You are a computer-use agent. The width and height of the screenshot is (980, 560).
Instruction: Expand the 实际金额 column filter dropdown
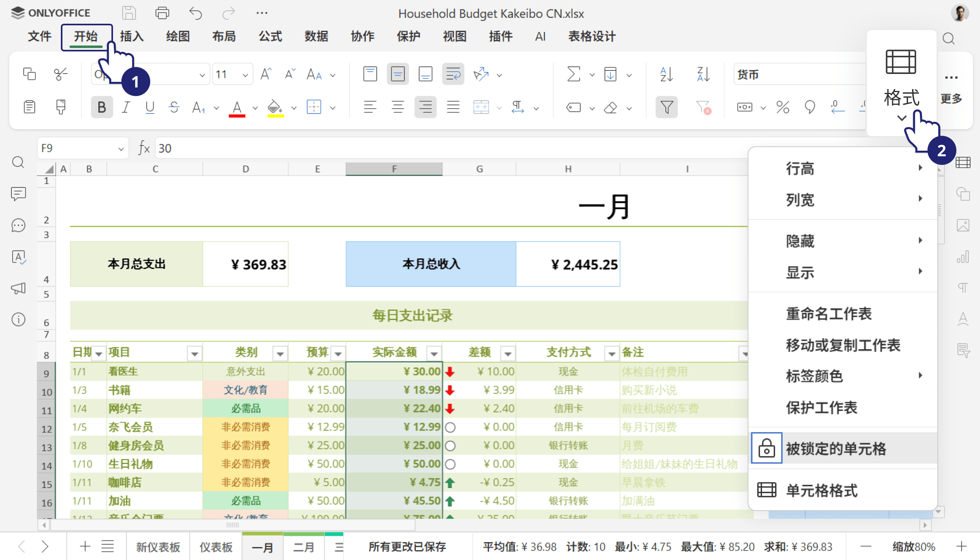(434, 353)
